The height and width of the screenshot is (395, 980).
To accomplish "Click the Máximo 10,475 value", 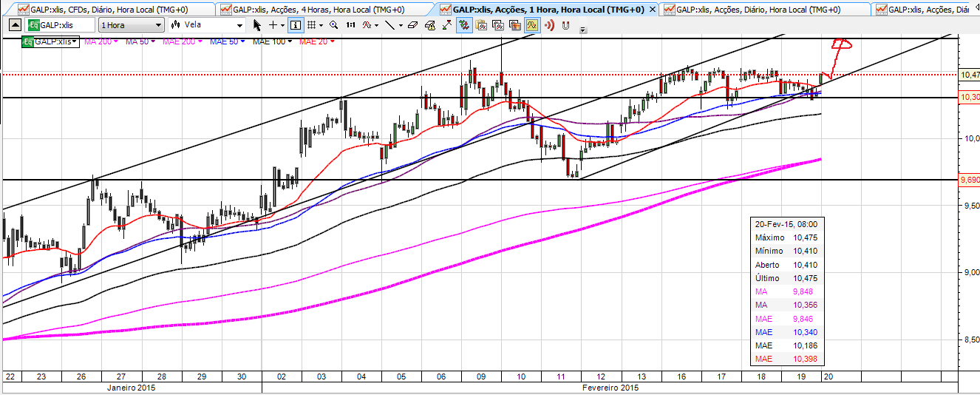I will pos(805,237).
